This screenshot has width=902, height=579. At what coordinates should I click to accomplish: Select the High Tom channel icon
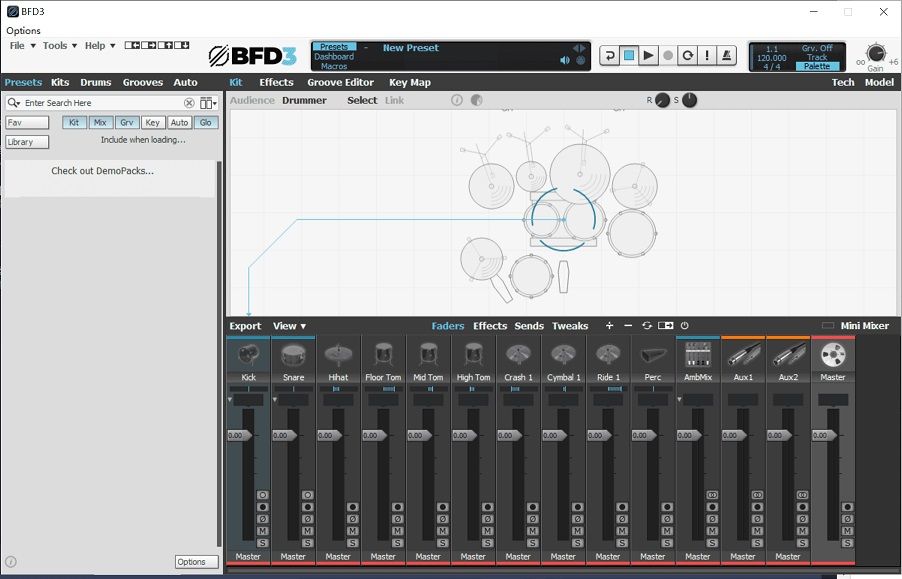tap(473, 355)
